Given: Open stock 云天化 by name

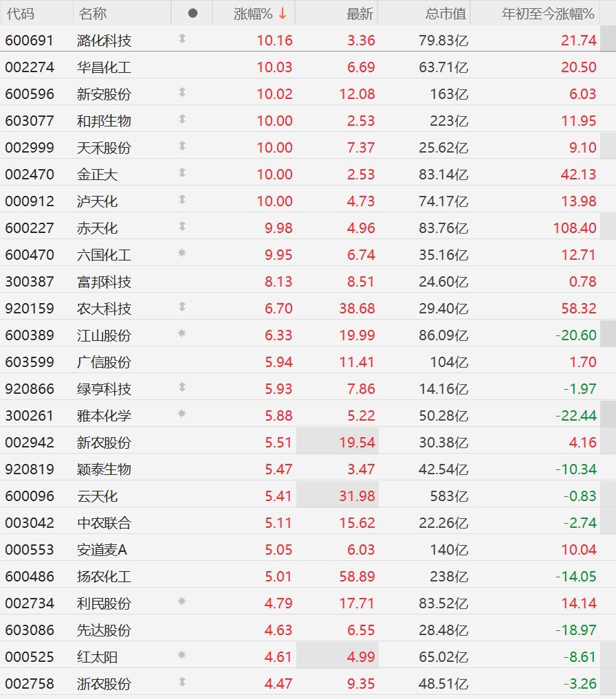Looking at the screenshot, I should (x=97, y=496).
